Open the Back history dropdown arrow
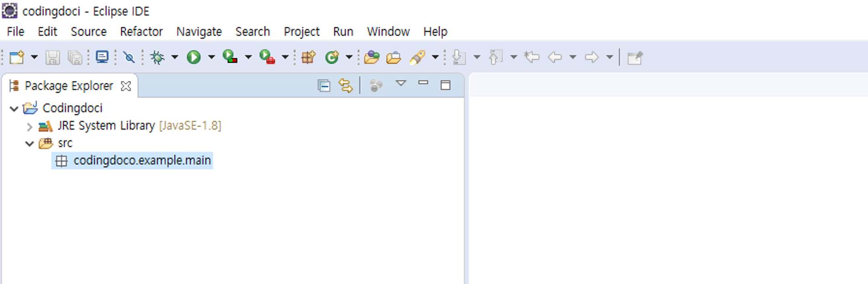This screenshot has width=868, height=284. pos(573,57)
